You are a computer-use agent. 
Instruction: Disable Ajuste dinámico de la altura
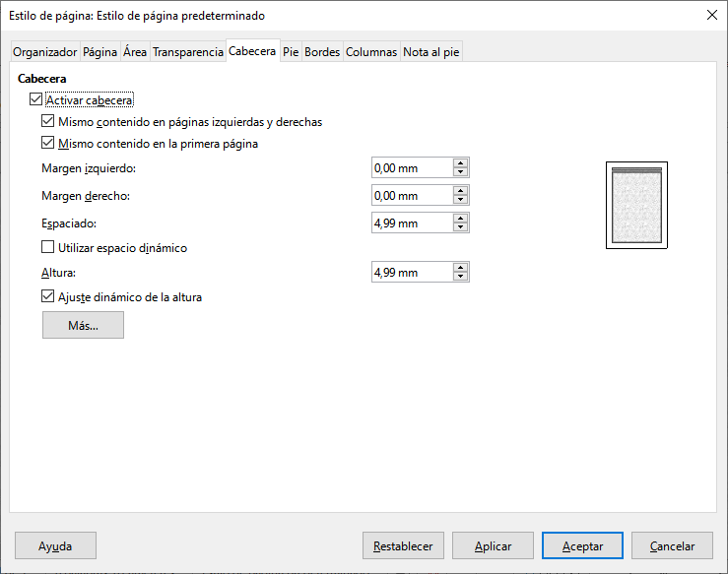[48, 296]
